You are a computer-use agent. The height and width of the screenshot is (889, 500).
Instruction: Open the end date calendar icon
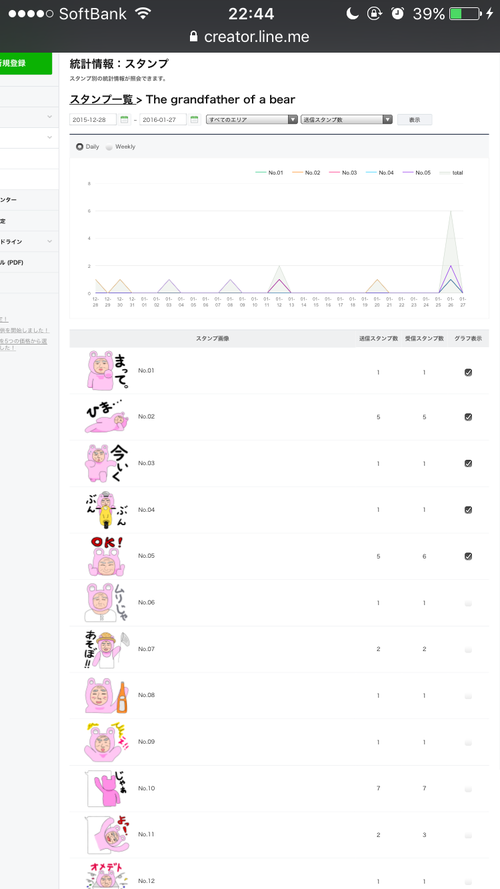[x=194, y=120]
